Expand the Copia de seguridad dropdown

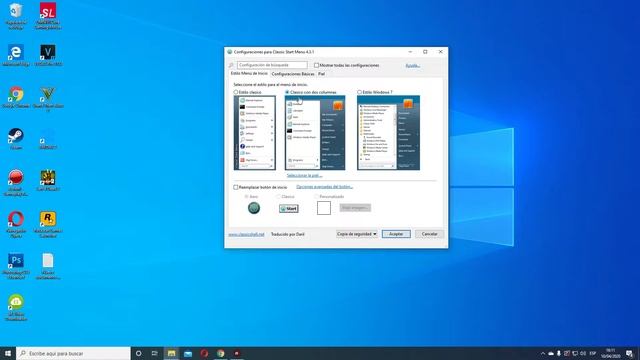click(x=356, y=234)
